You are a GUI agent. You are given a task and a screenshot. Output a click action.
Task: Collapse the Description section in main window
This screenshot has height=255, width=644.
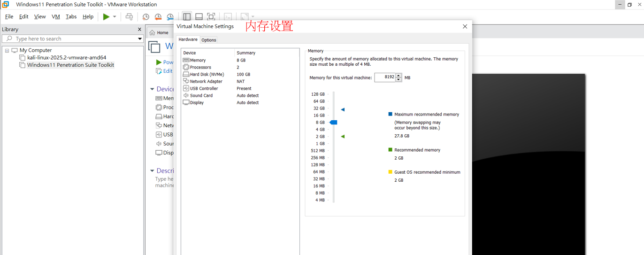(152, 171)
